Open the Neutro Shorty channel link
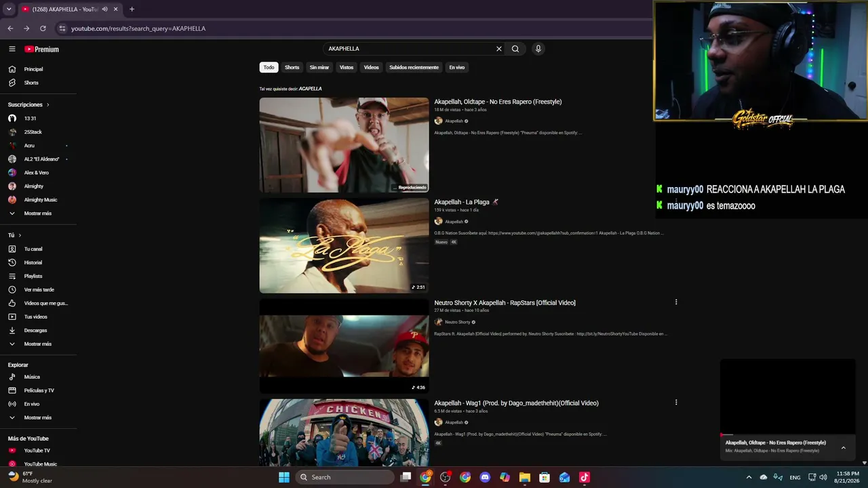Image resolution: width=868 pixels, height=488 pixels. coord(457,322)
